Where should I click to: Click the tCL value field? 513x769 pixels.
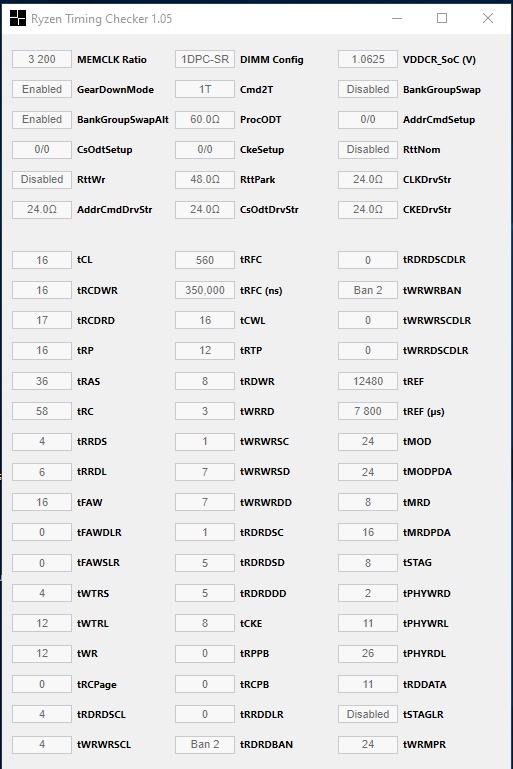[x=42, y=260]
